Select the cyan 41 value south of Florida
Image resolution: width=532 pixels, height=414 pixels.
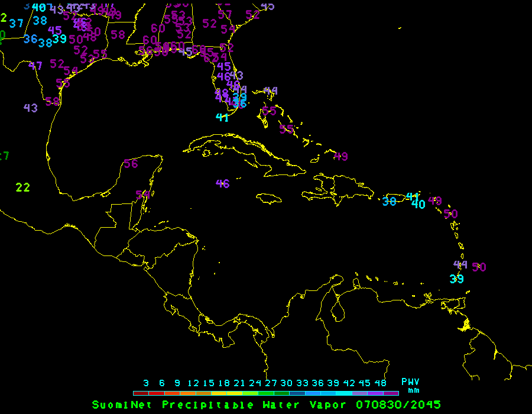tap(222, 118)
